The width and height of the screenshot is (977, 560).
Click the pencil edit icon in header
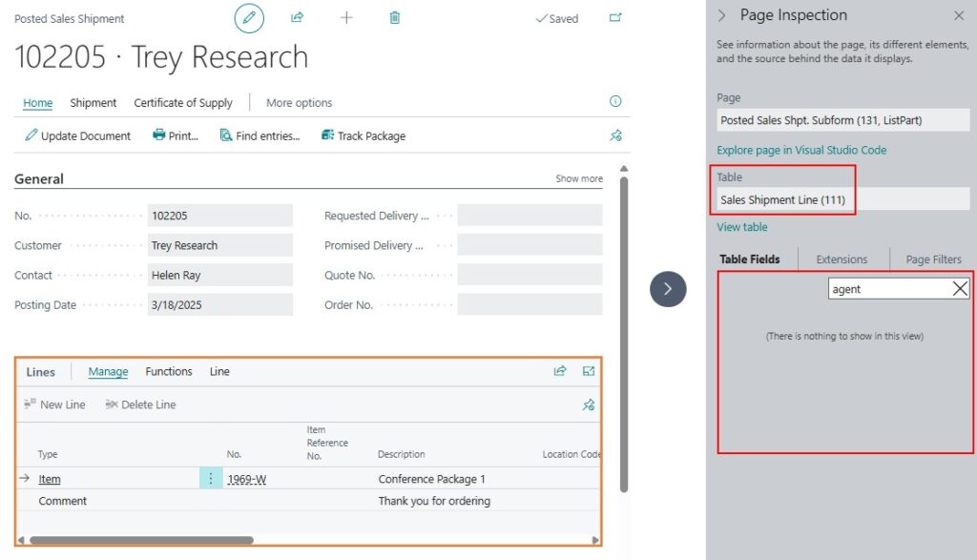(249, 18)
